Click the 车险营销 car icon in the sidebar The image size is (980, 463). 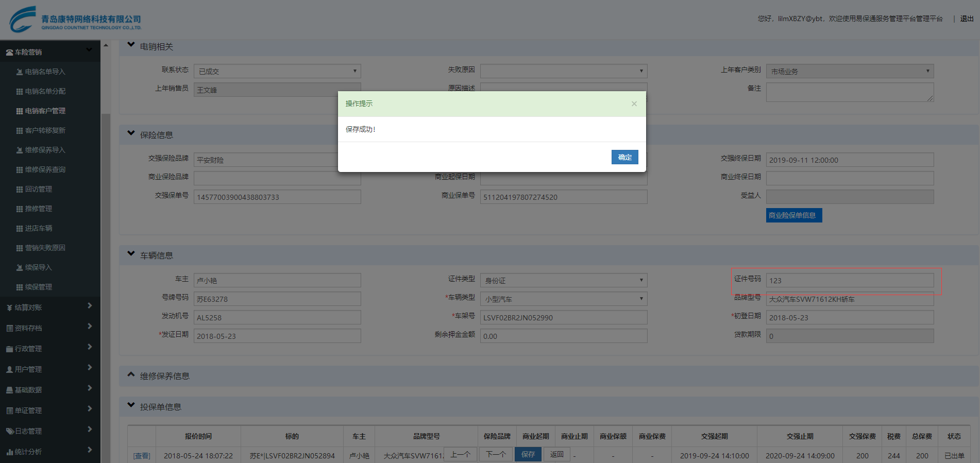tap(9, 53)
